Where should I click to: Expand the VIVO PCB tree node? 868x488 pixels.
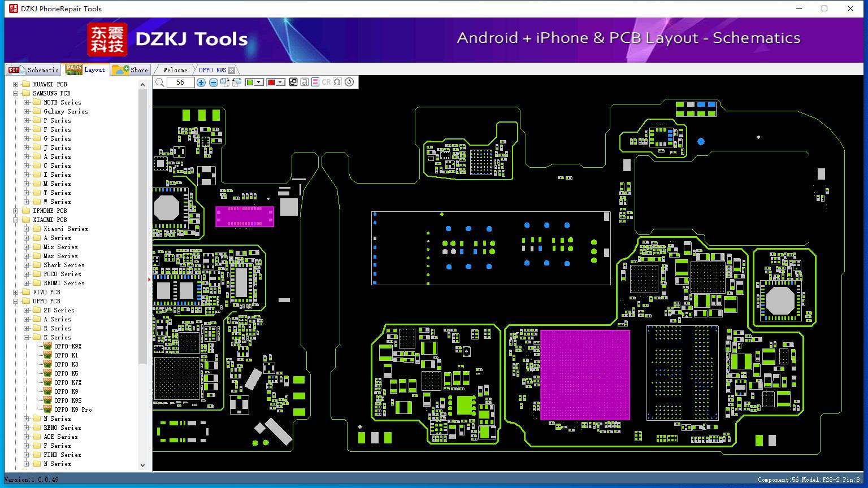[x=16, y=292]
